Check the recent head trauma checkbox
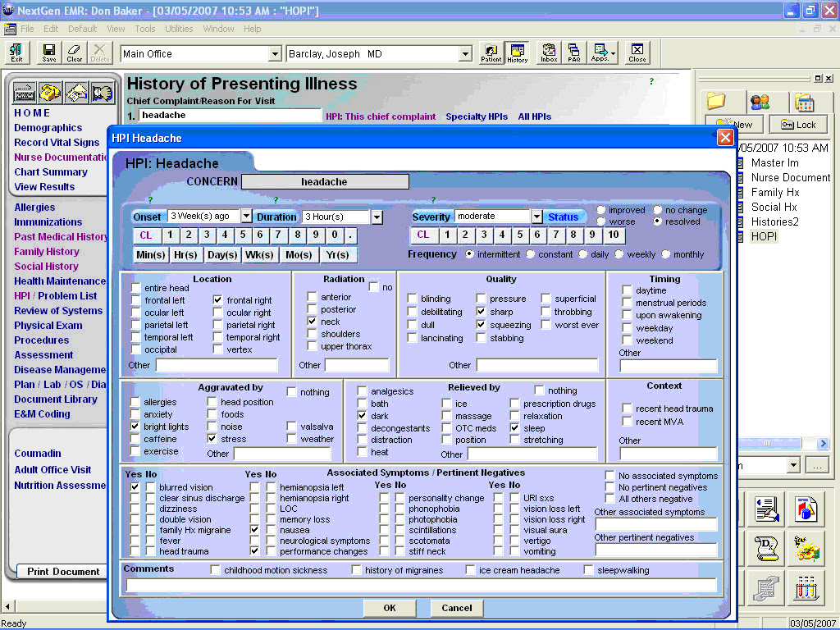 point(627,409)
